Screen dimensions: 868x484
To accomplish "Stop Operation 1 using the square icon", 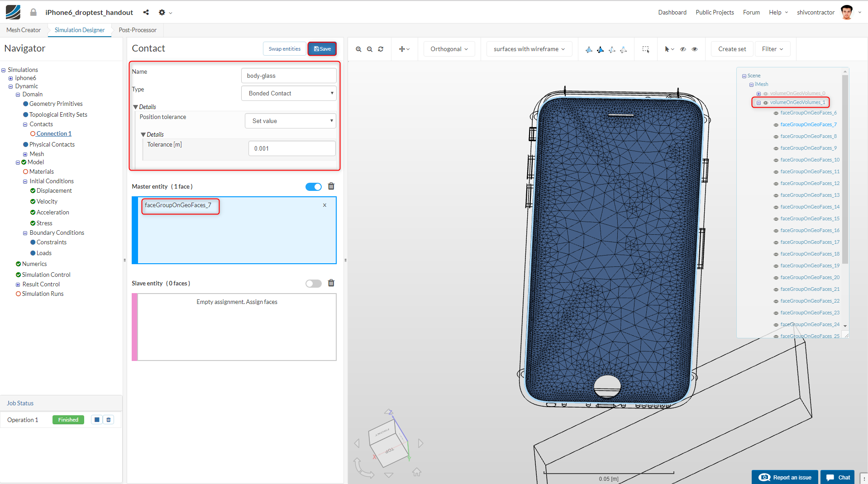I will [97, 420].
